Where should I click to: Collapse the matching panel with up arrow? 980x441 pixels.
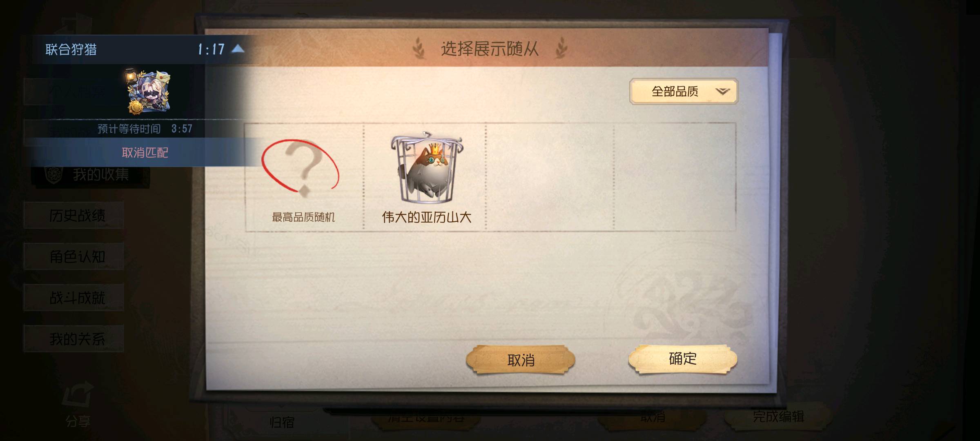tap(238, 49)
